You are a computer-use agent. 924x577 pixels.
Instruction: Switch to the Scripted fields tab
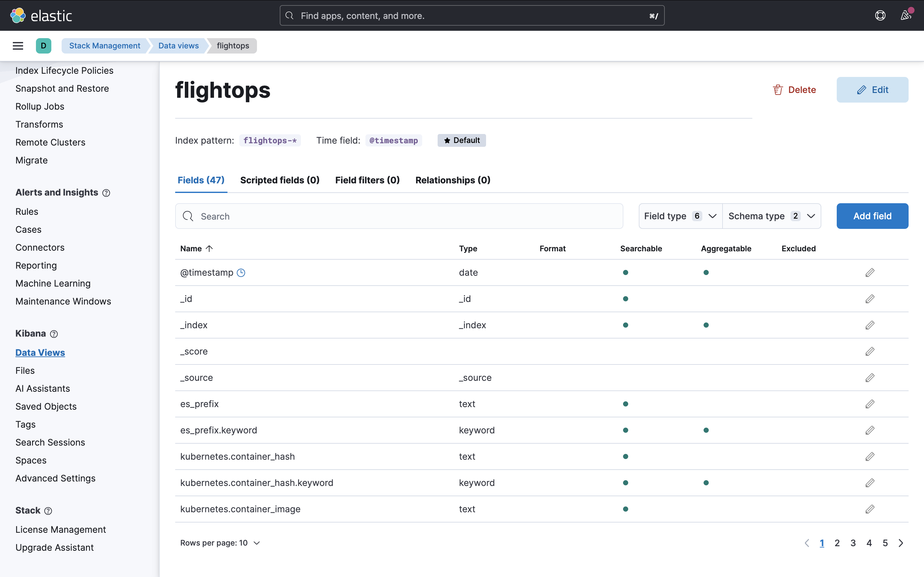click(x=280, y=180)
